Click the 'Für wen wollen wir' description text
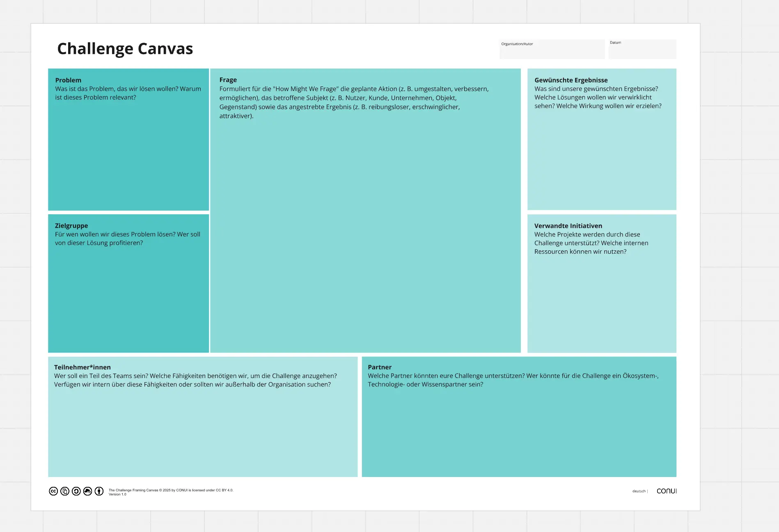The width and height of the screenshot is (779, 532). coord(128,238)
